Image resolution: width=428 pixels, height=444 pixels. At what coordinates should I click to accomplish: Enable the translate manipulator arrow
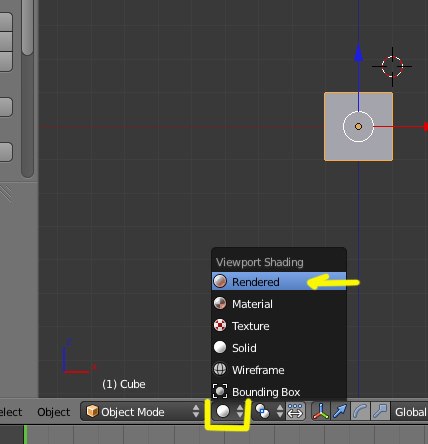[x=340, y=411]
